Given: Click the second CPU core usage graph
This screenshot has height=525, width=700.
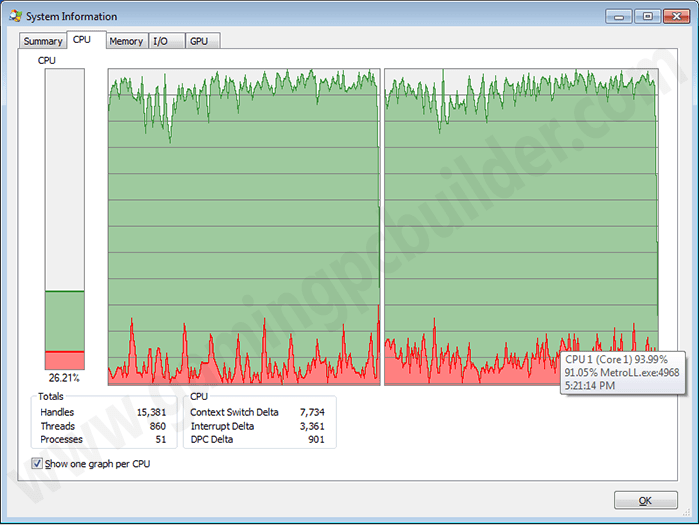Looking at the screenshot, I should click(x=521, y=227).
